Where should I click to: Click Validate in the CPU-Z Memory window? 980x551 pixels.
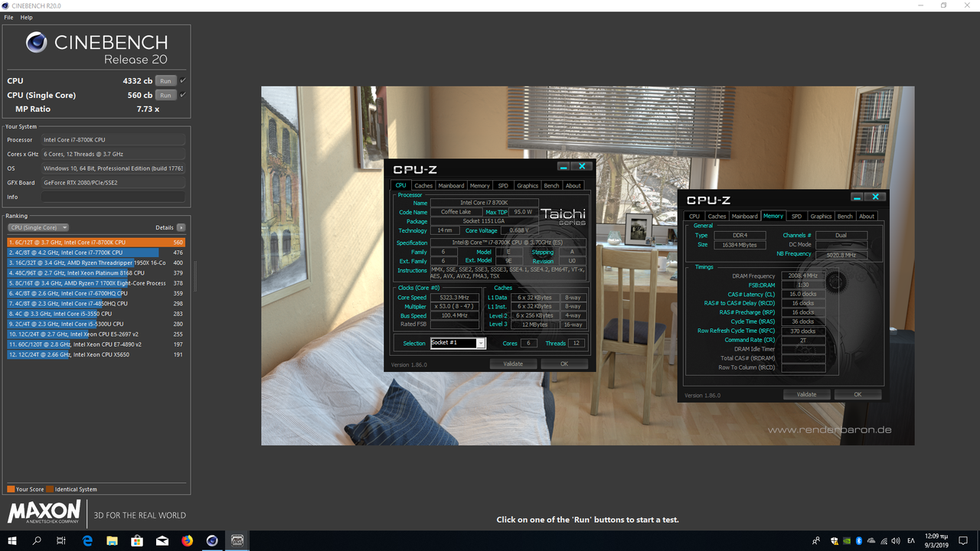click(807, 394)
